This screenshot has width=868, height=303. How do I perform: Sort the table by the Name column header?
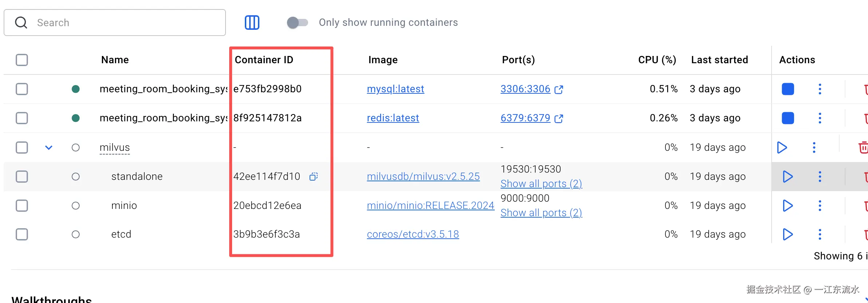click(x=115, y=60)
